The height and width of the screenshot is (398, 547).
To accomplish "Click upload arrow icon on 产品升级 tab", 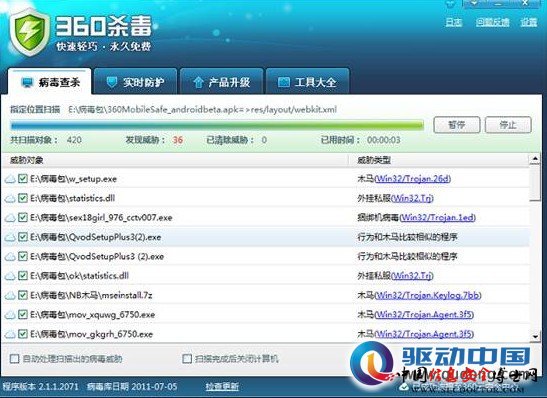I will click(x=198, y=82).
